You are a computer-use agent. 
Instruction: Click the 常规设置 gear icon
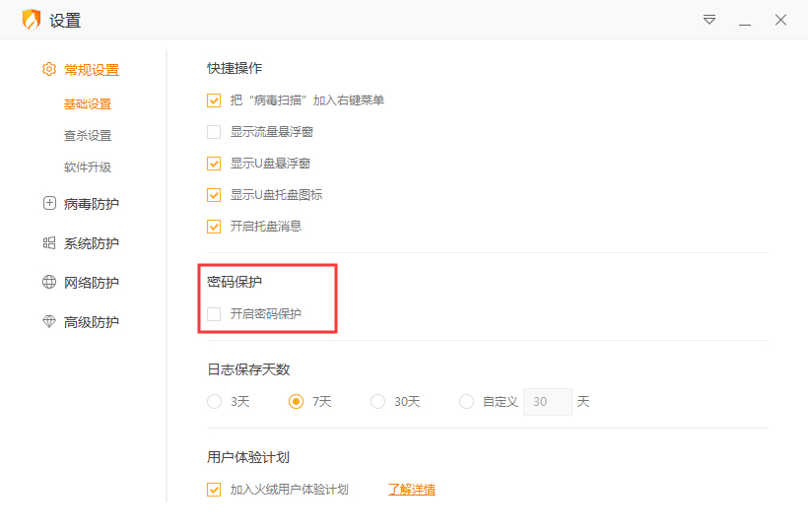click(49, 70)
